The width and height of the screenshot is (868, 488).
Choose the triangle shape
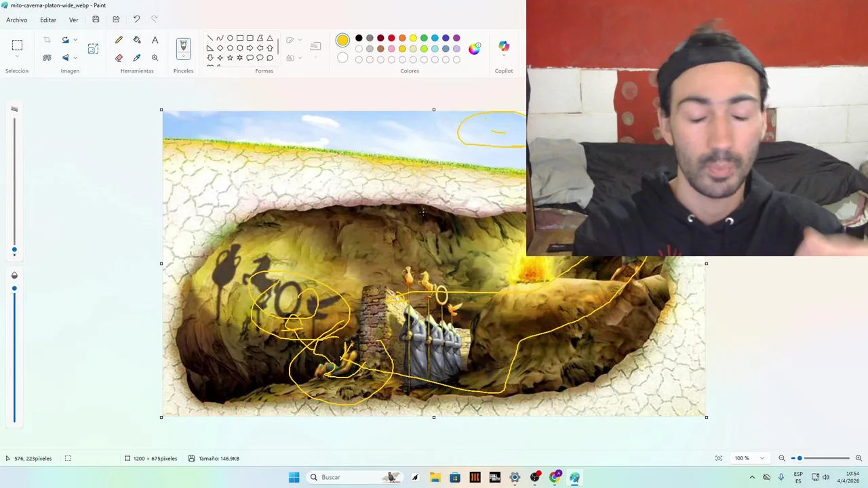pos(270,38)
